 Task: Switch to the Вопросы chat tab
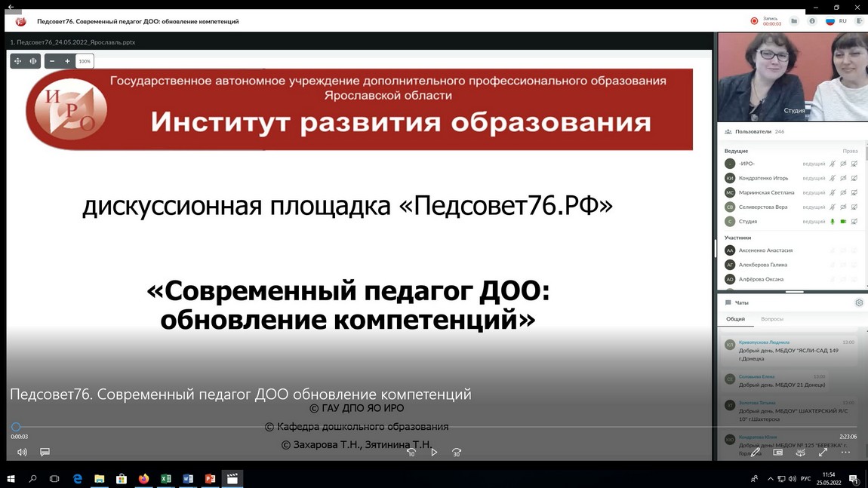tap(771, 319)
